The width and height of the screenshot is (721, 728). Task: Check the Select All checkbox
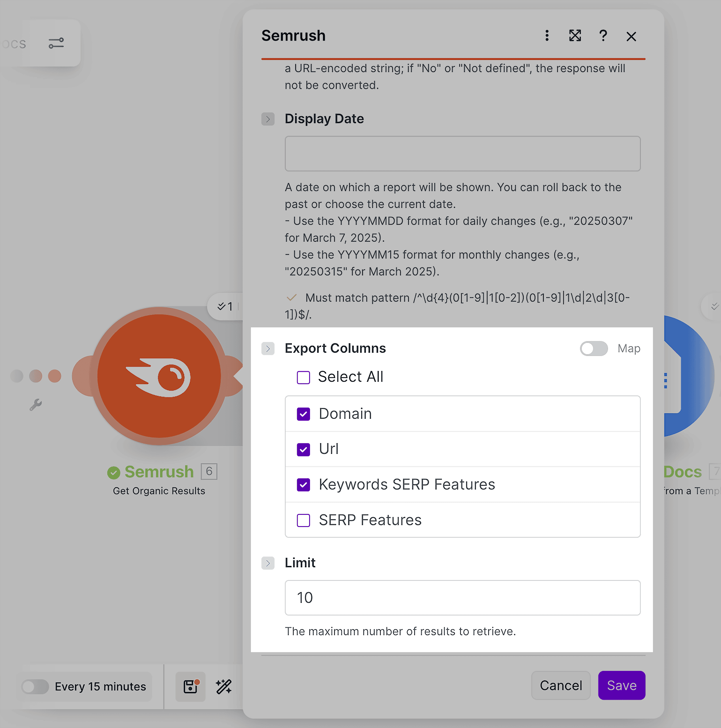coord(303,377)
